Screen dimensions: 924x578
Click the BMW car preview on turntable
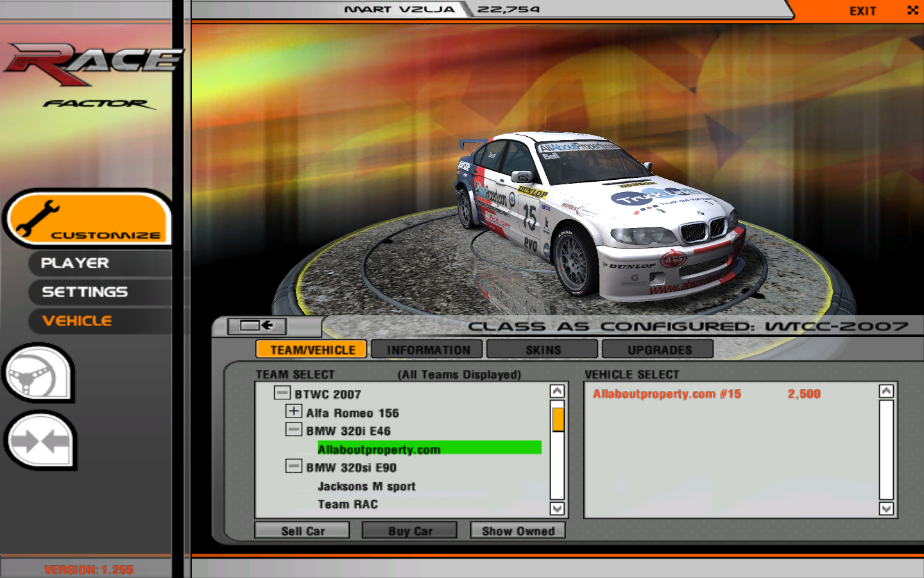pyautogui.click(x=600, y=215)
